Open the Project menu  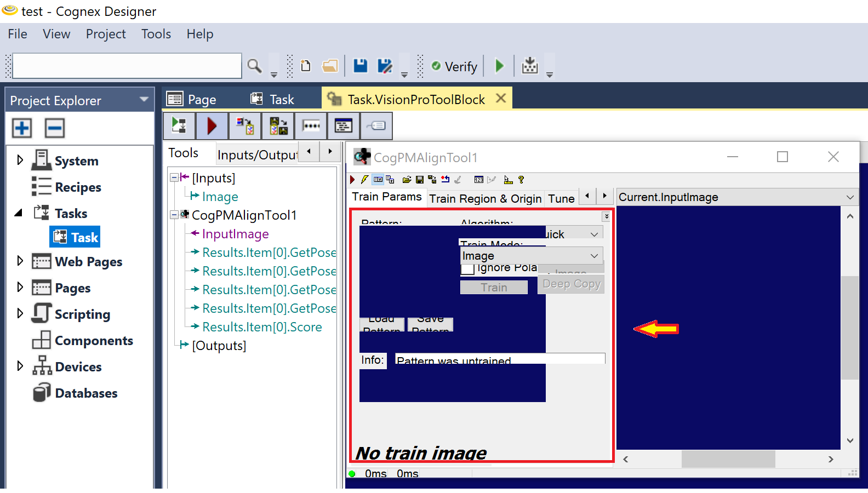106,34
